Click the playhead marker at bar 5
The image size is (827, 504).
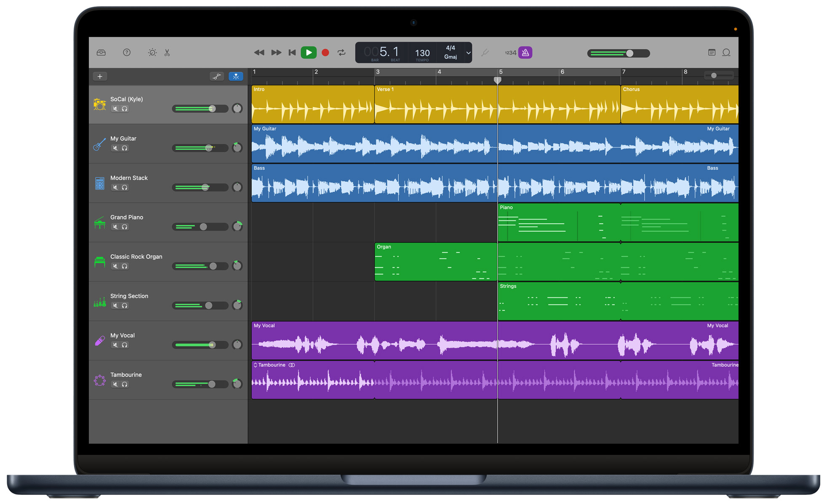[x=498, y=80]
